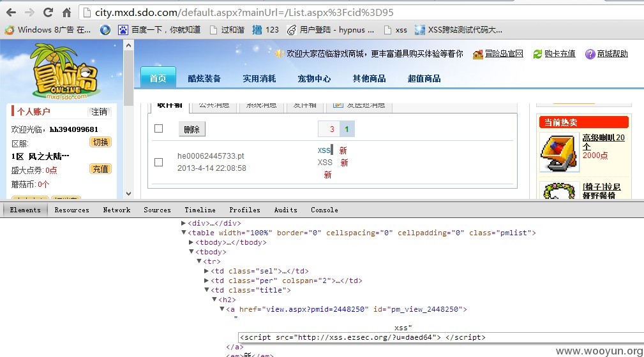644x357 pixels.
Task: Open the second XSS message link
Action: pos(325,163)
